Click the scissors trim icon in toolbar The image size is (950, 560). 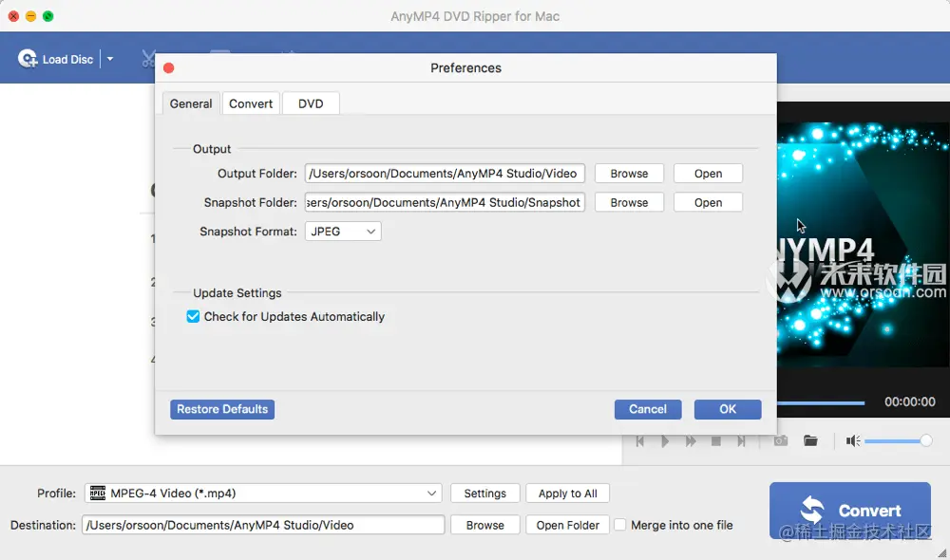147,59
